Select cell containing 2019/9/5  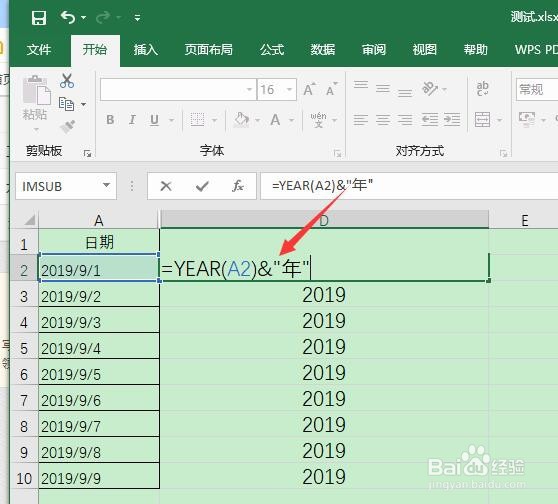pos(99,374)
